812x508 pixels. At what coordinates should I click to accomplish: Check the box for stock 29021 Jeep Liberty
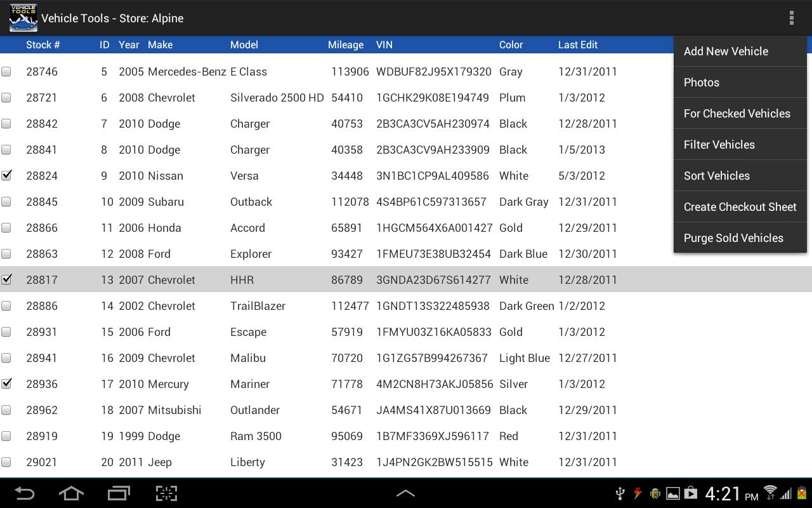click(6, 462)
